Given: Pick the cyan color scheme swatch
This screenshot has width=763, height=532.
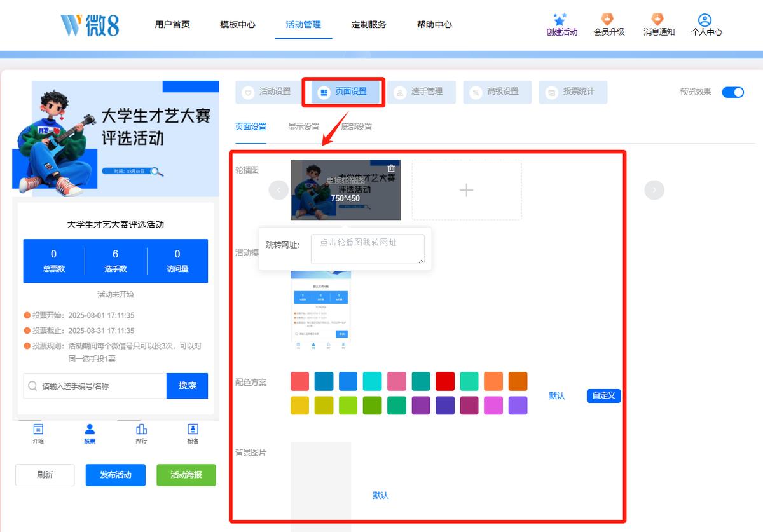Looking at the screenshot, I should click(x=373, y=381).
